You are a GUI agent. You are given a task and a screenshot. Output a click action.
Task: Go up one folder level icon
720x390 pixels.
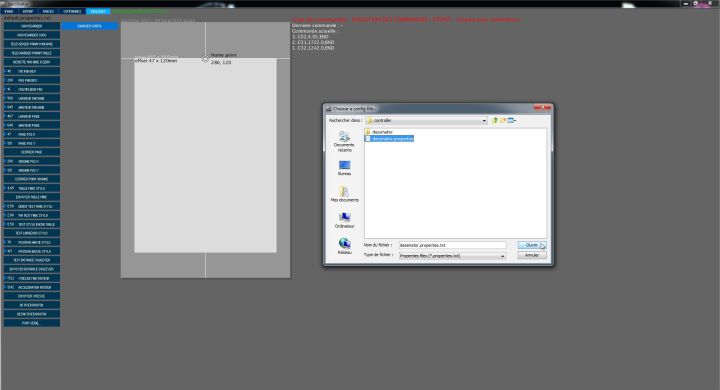(495, 120)
